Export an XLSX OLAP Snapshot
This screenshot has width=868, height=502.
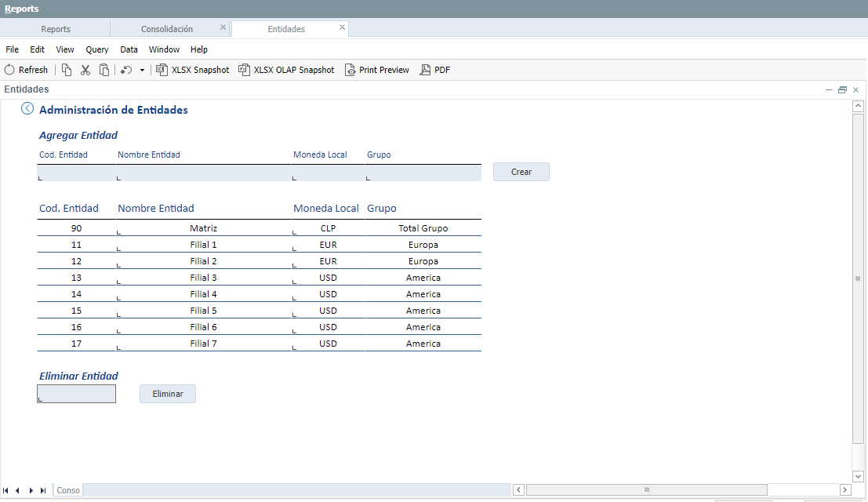coord(286,70)
